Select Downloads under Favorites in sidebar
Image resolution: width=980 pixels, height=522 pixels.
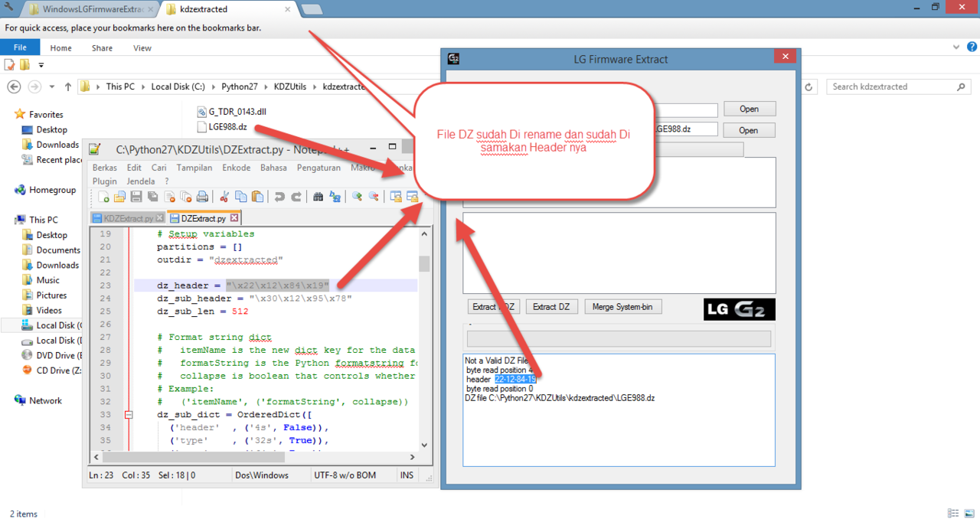pyautogui.click(x=57, y=145)
